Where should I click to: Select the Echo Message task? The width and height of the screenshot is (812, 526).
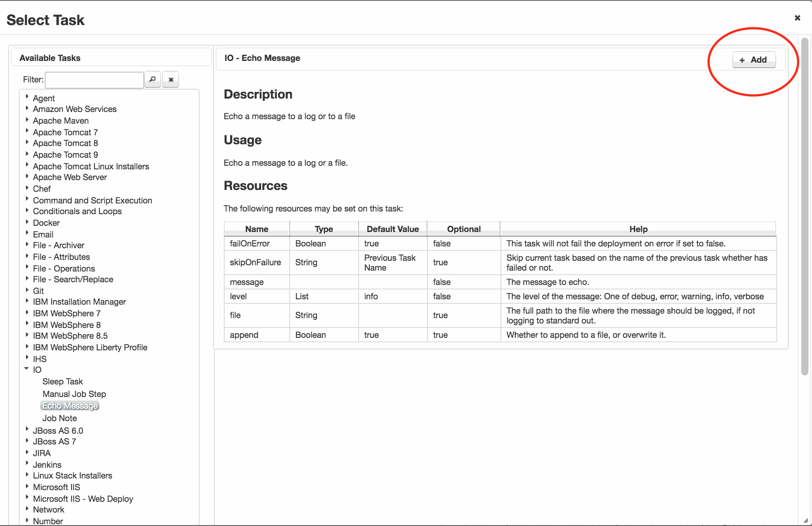tap(70, 405)
